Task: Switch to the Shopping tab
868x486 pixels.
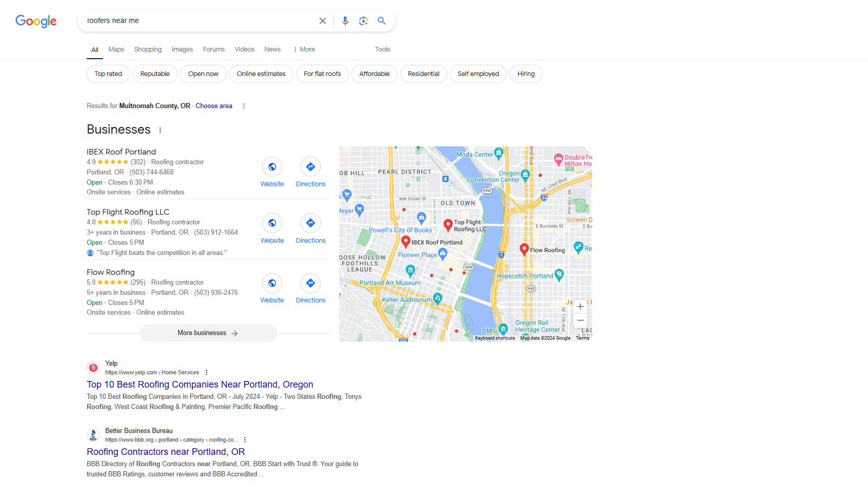Action: point(148,49)
